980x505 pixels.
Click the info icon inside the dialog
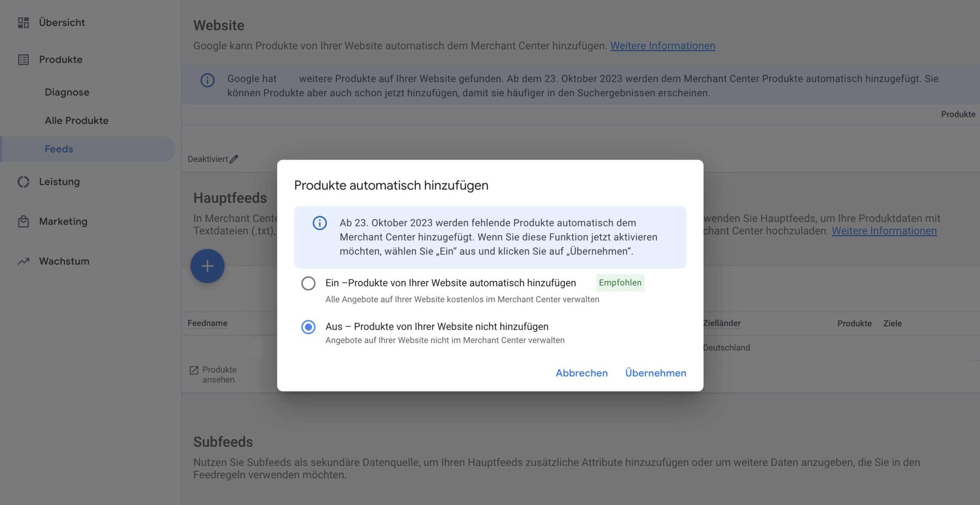coord(320,223)
